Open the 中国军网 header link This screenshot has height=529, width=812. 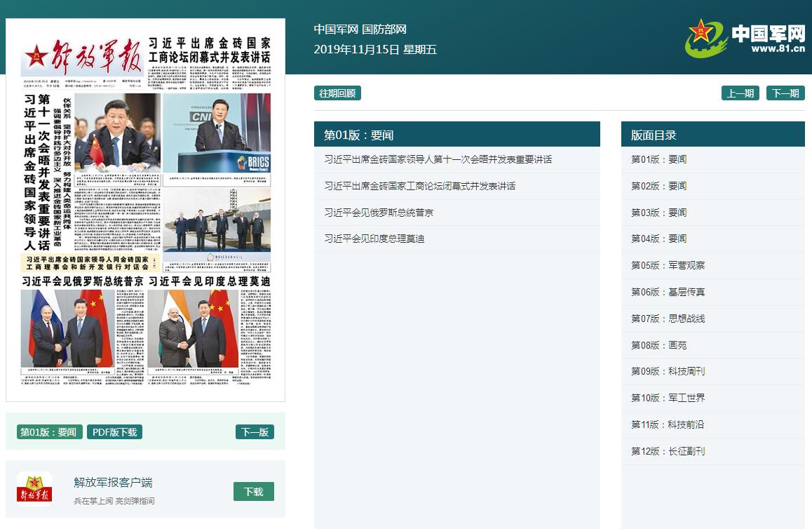[x=336, y=29]
